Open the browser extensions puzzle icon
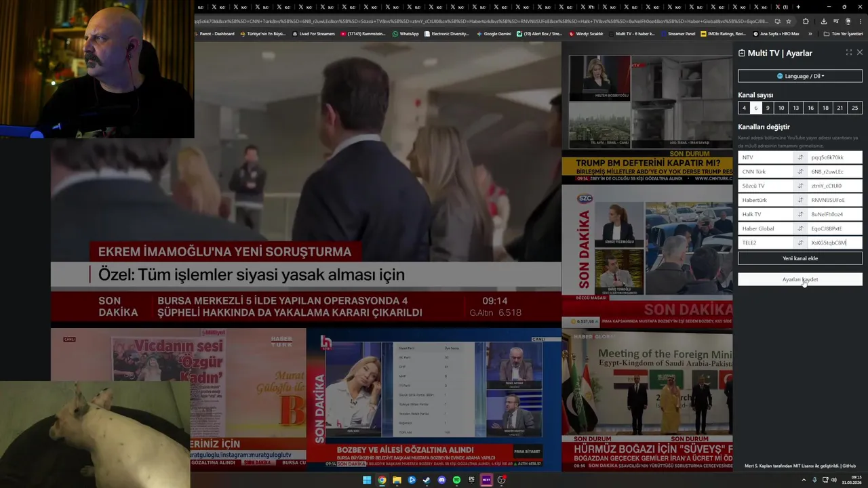Screen dimensions: 868x488 [x=806, y=21]
